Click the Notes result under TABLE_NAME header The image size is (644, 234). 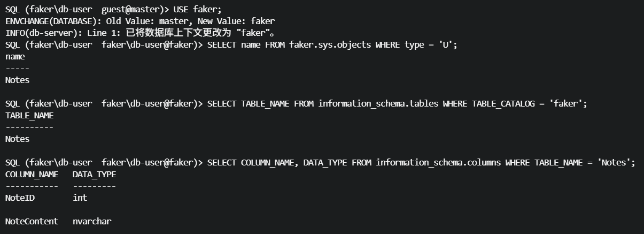pos(17,139)
